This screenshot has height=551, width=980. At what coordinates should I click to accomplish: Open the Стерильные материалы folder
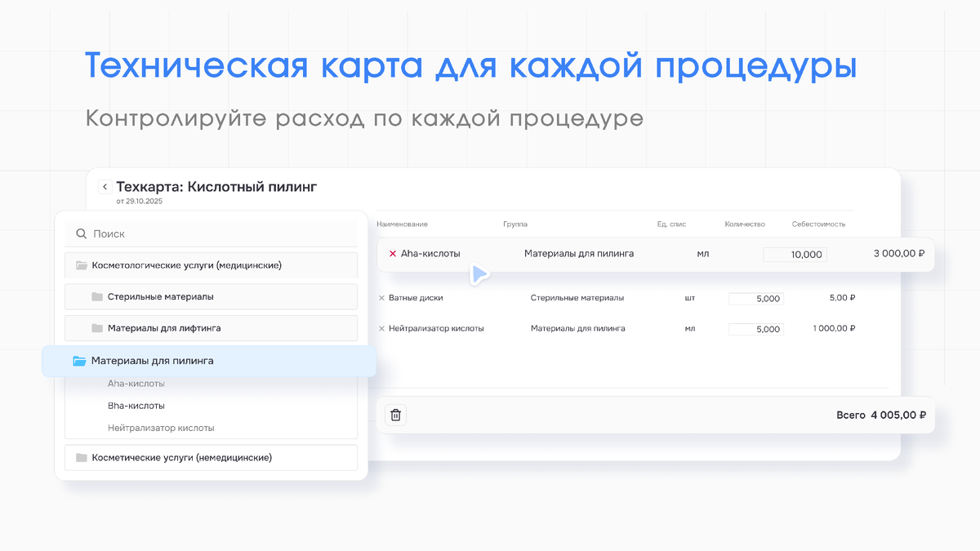(x=212, y=297)
